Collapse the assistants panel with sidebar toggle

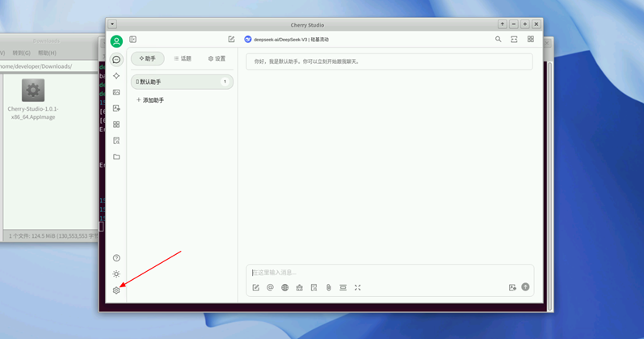pos(133,40)
